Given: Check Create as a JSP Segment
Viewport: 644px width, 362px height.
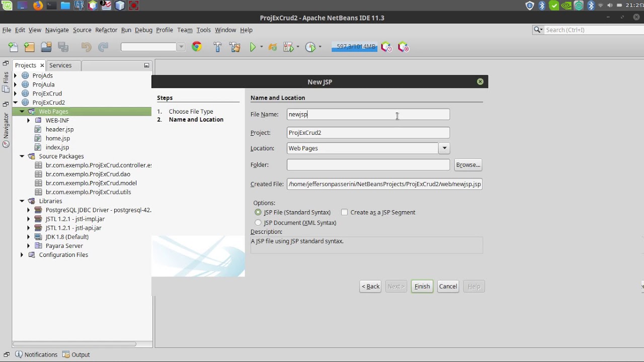Looking at the screenshot, I should (x=344, y=212).
